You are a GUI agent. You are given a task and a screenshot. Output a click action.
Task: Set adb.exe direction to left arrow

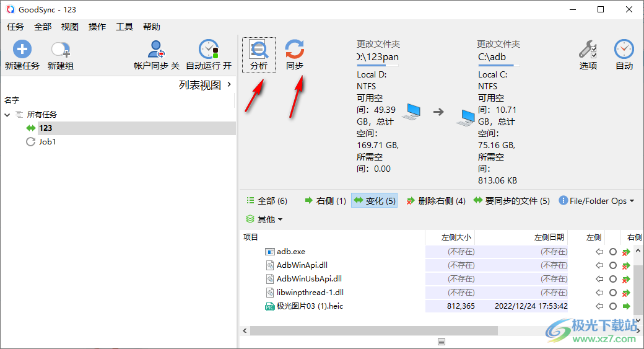(x=599, y=252)
